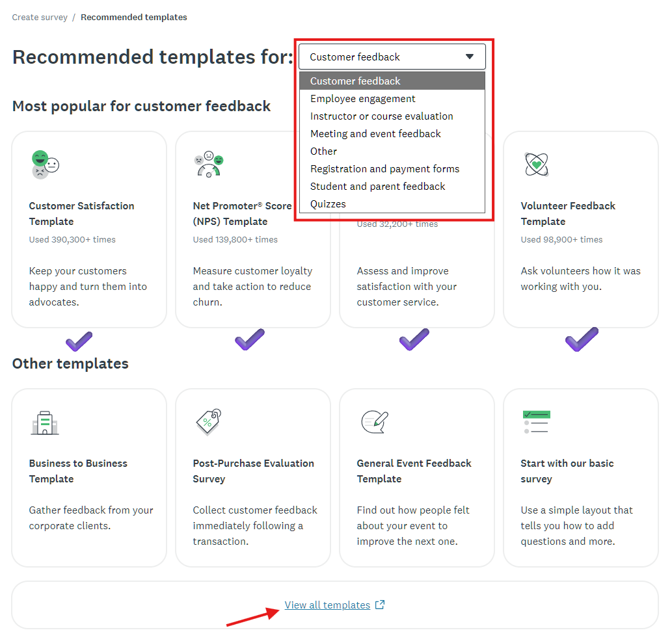Select Meeting and event feedback option
The image size is (672, 641).
[x=375, y=134]
